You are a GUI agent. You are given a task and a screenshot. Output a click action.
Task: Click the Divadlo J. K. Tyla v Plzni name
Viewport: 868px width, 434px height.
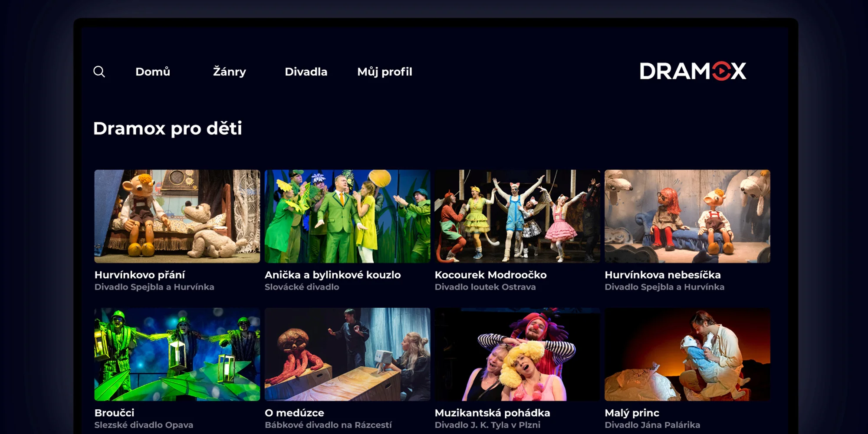click(487, 425)
